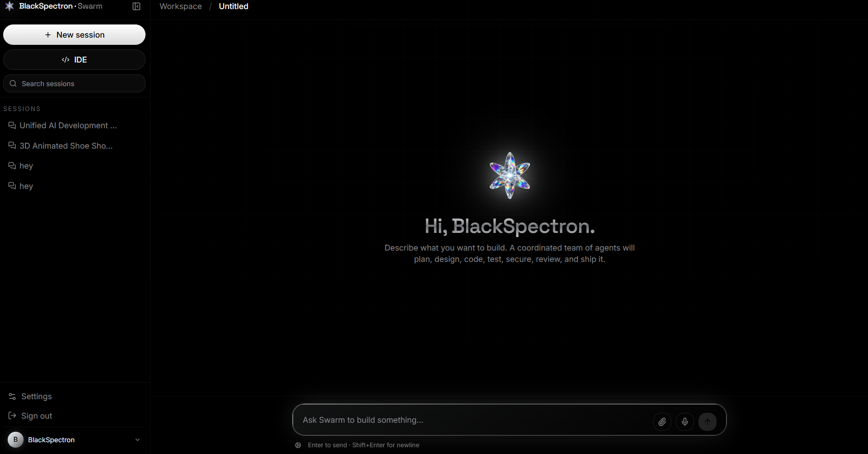Click chat icon of 3D Animated Shoe session
The image size is (868, 454).
point(12,146)
